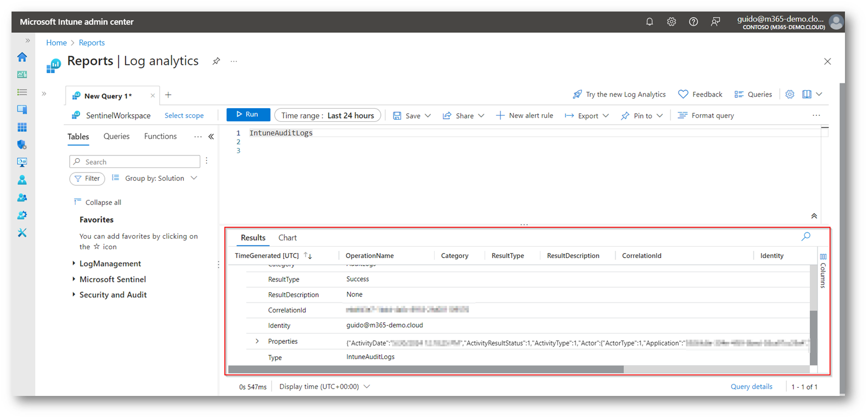The height and width of the screenshot is (419, 868).
Task: Open All services list icon in sidebar
Action: tap(22, 92)
